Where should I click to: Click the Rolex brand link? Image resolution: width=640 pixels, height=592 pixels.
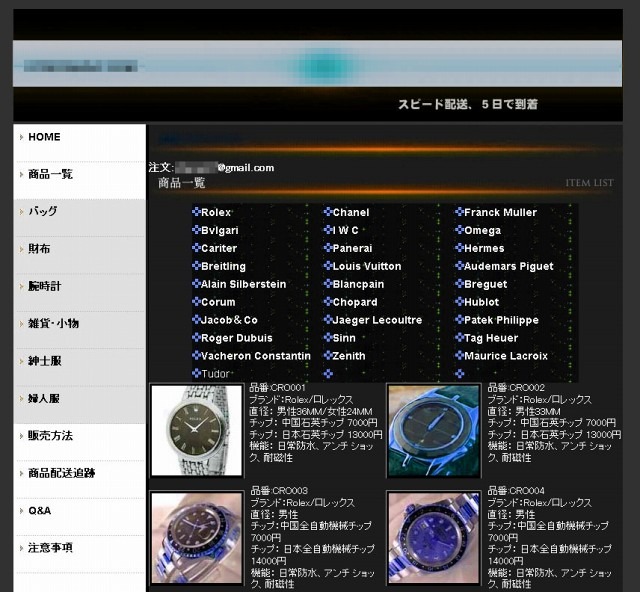click(216, 212)
